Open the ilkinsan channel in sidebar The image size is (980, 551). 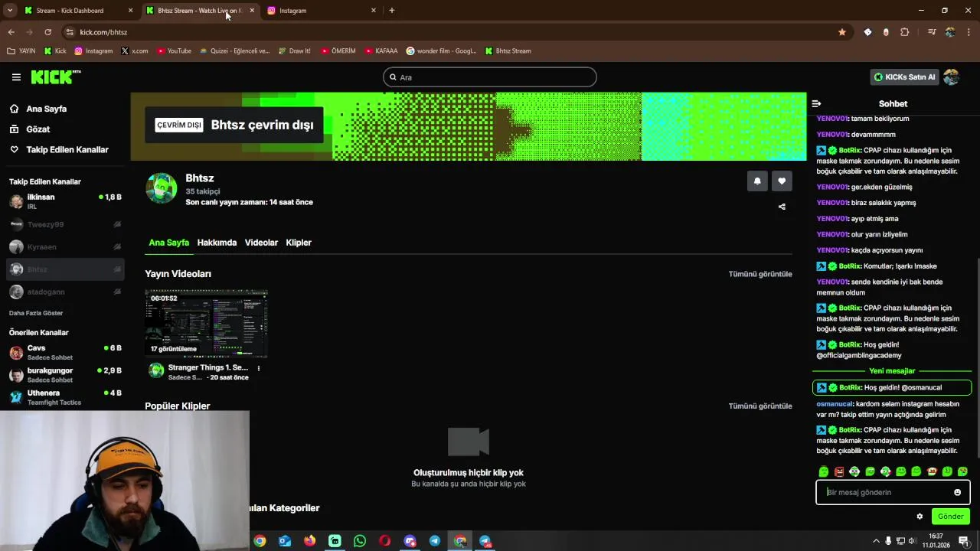pos(65,201)
